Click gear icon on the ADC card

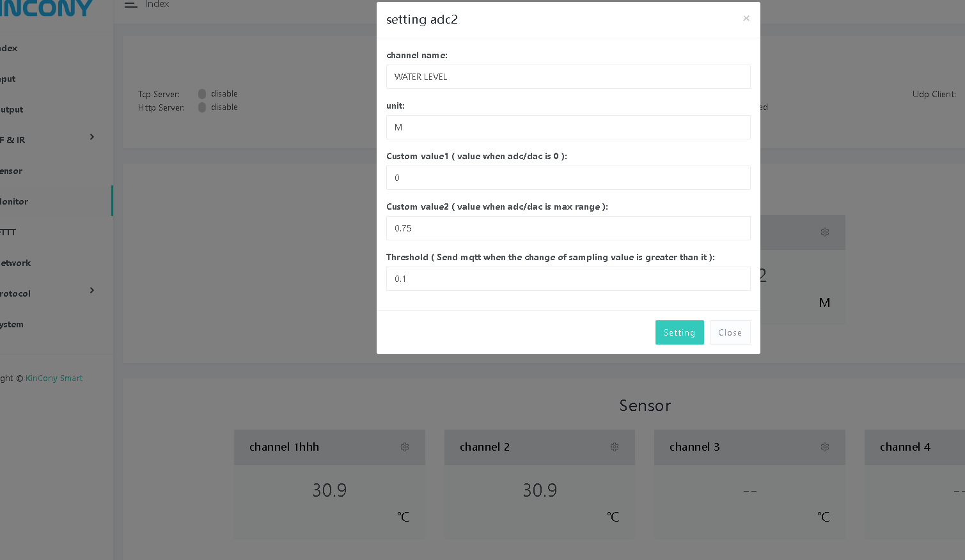coord(825,232)
